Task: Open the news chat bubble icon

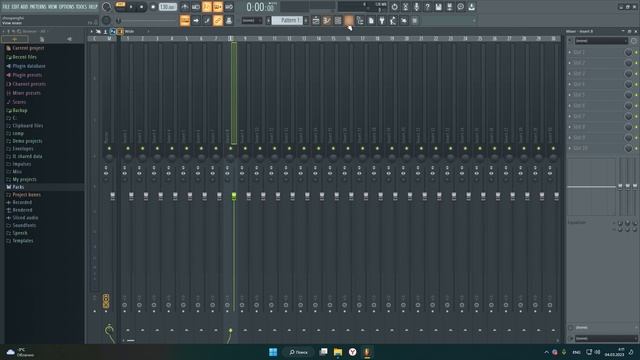Action: [460, 7]
